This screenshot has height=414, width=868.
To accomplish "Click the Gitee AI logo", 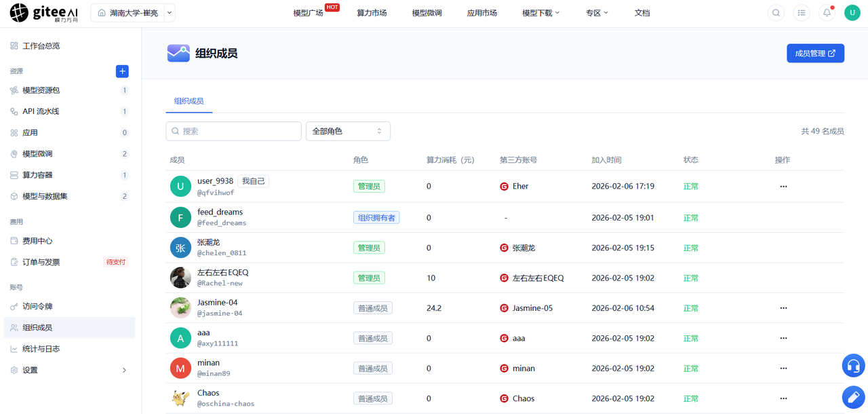I will 44,13.
